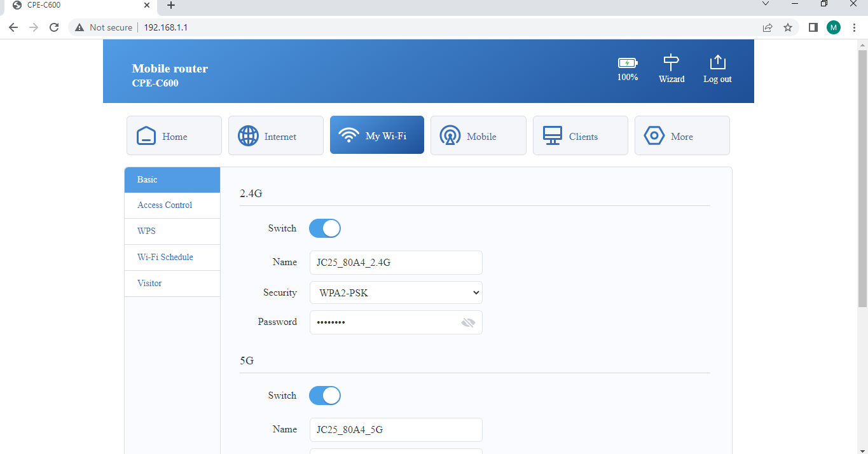Image resolution: width=868 pixels, height=454 pixels.
Task: Click the Wi-Fi signal icon
Action: pyautogui.click(x=348, y=135)
